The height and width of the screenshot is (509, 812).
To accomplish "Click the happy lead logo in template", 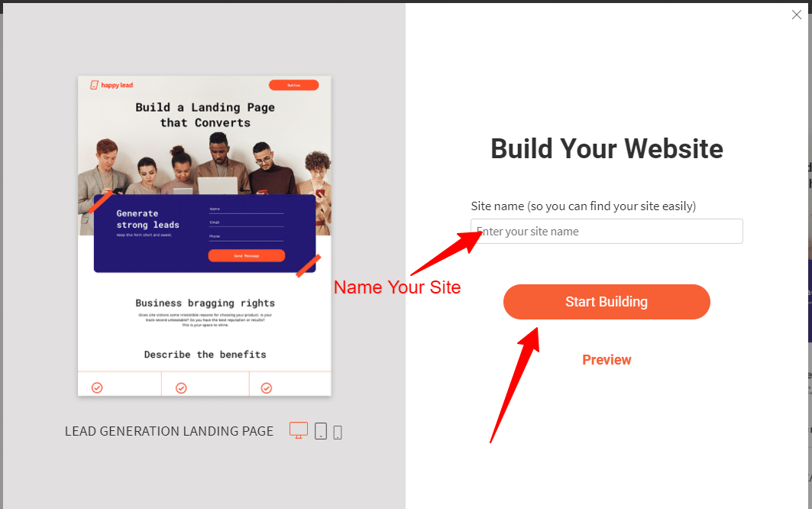I will (112, 85).
